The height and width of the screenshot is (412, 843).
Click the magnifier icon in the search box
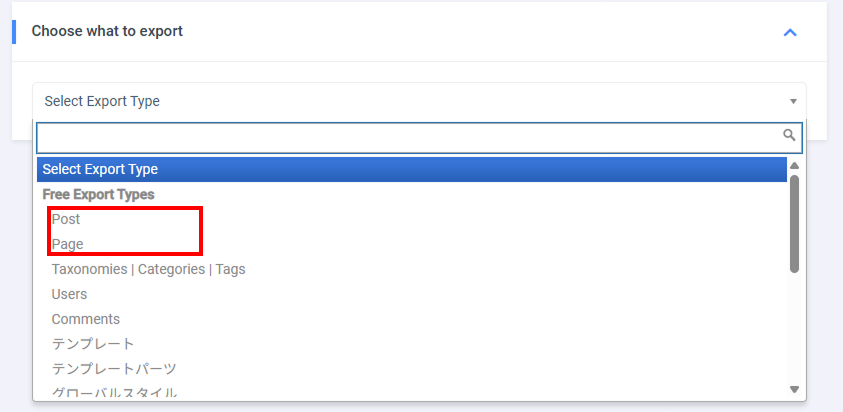pos(789,135)
